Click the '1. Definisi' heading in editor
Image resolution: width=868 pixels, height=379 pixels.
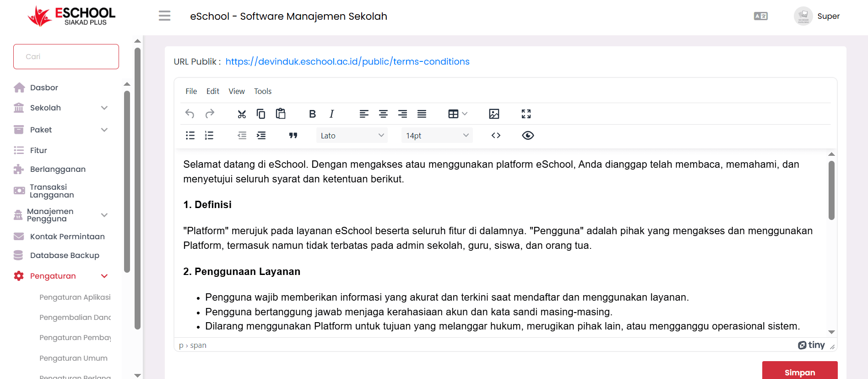click(x=207, y=204)
